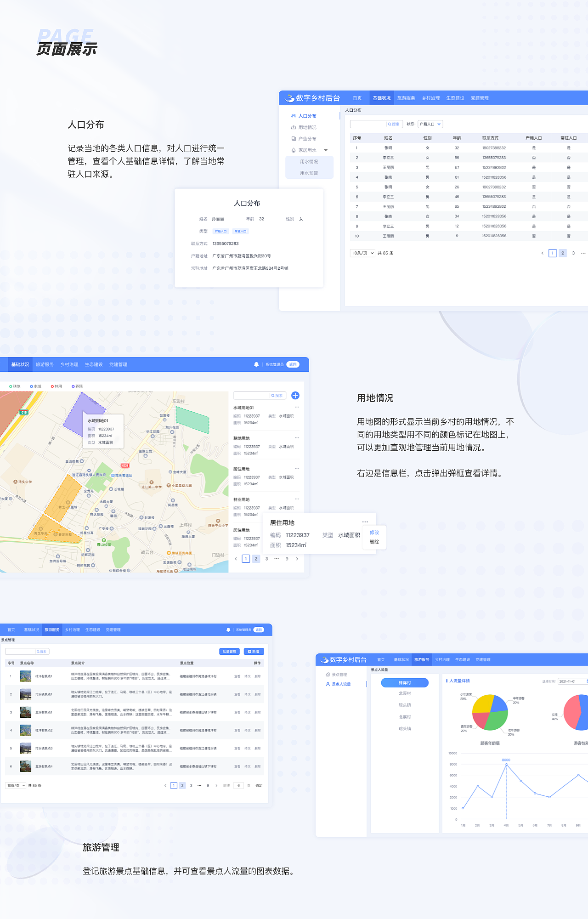Image resolution: width=588 pixels, height=919 pixels.
Task: Click the 数字乡村后台 logo in the visitor flow screen
Action: point(344,660)
